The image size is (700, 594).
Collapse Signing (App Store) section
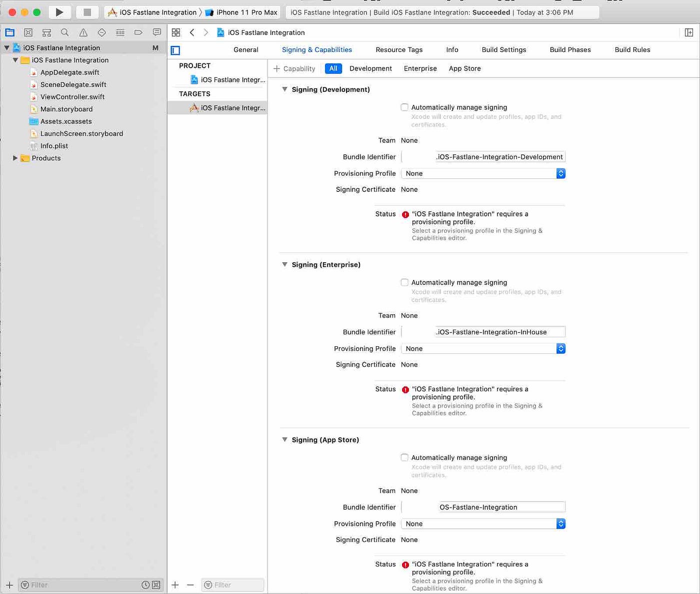[x=284, y=440]
